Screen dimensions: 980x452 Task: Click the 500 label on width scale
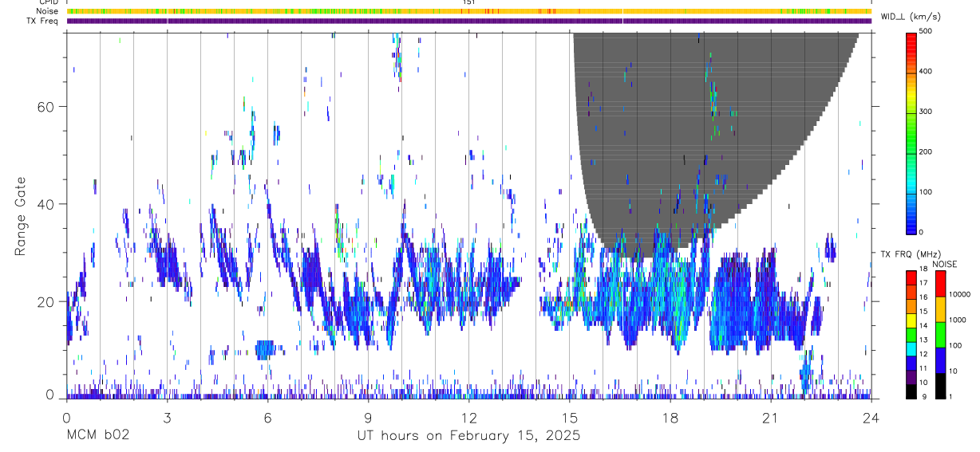pos(927,31)
